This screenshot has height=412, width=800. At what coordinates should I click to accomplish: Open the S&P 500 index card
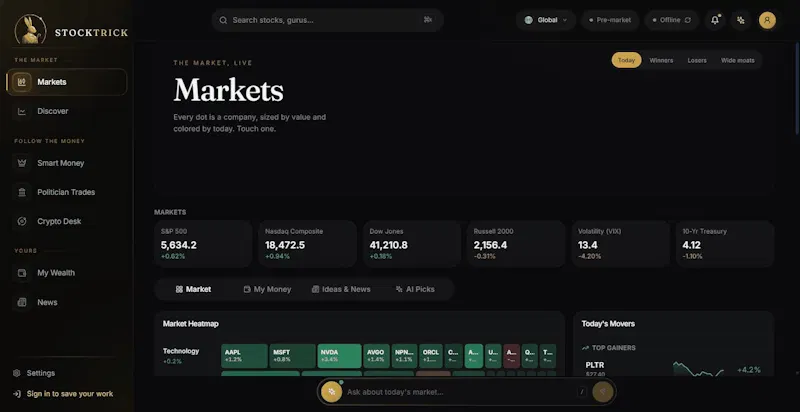point(203,244)
